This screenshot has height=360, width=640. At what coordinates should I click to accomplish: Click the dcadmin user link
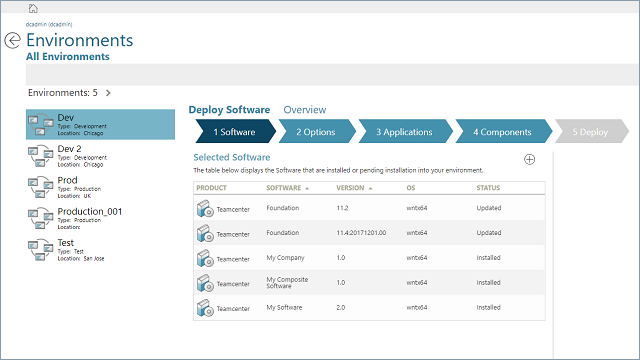point(49,24)
